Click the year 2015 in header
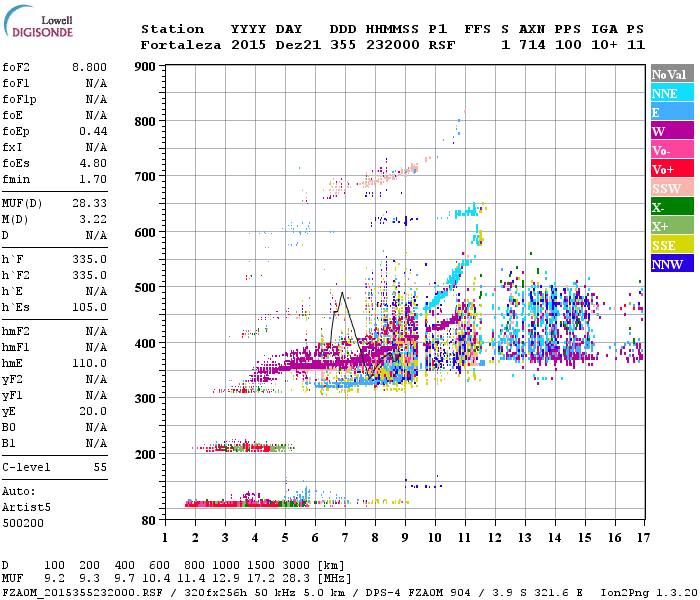Image resolution: width=700 pixels, height=600 pixels. [x=248, y=45]
